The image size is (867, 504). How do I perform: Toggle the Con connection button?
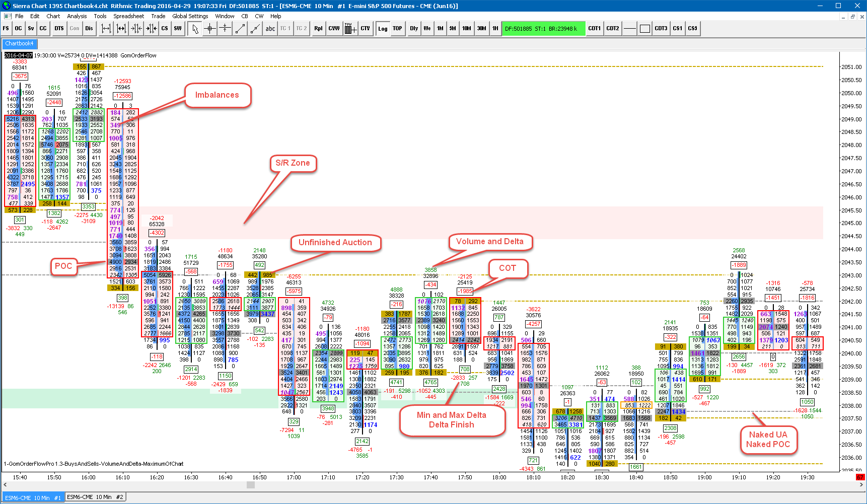75,29
